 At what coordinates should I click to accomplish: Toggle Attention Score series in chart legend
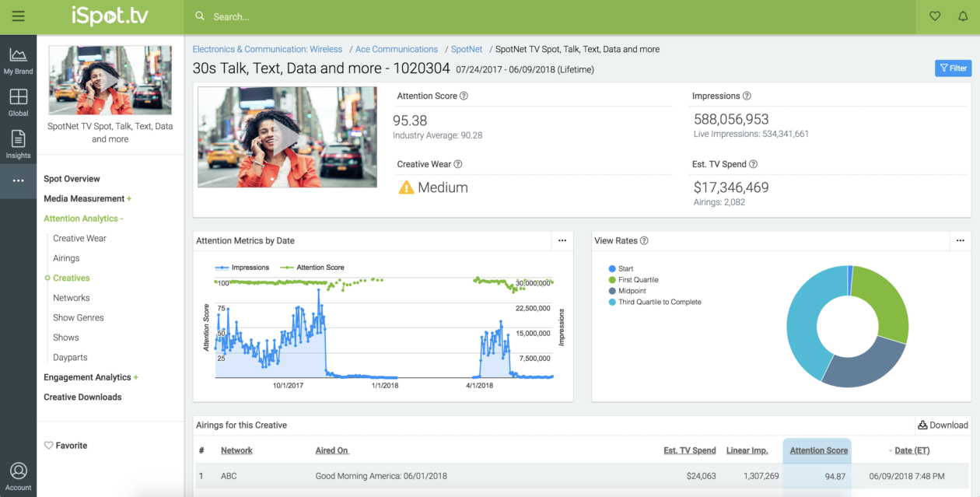[311, 268]
